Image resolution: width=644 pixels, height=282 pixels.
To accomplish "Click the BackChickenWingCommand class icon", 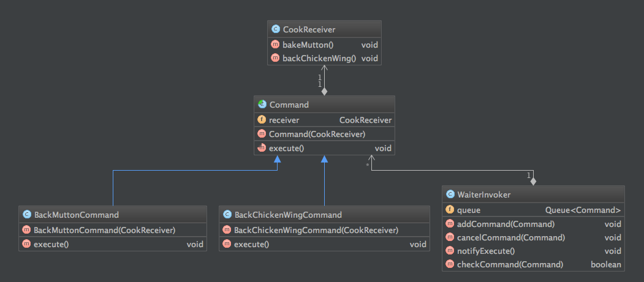I will click(x=227, y=215).
